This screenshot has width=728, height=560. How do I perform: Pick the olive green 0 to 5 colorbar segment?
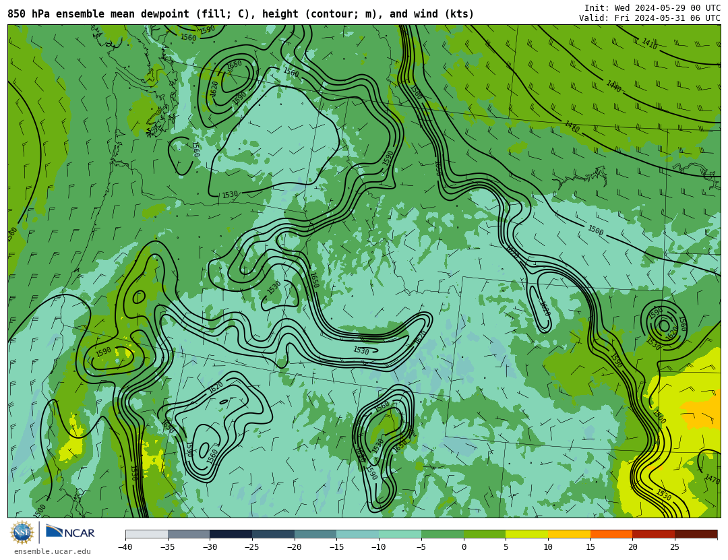(x=485, y=534)
